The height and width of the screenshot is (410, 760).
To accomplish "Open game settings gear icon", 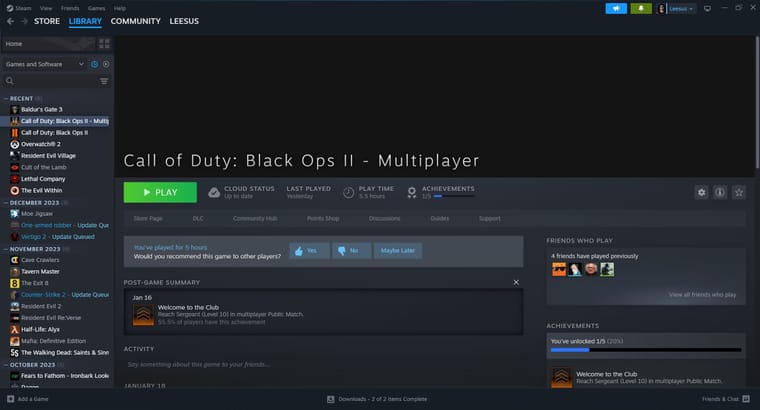I will (x=701, y=192).
